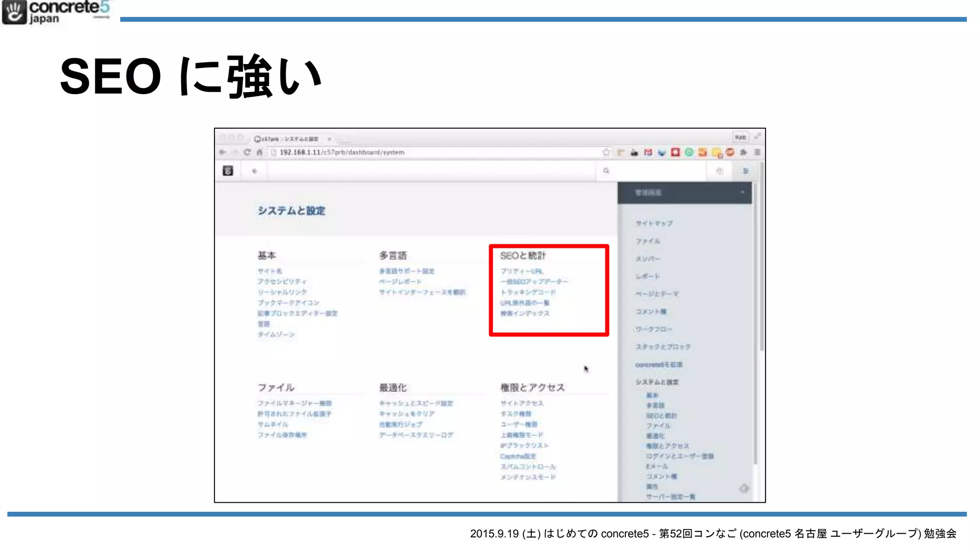The image size is (980, 551).
Task: Open ソーシャルリンク settings link
Action: point(282,292)
